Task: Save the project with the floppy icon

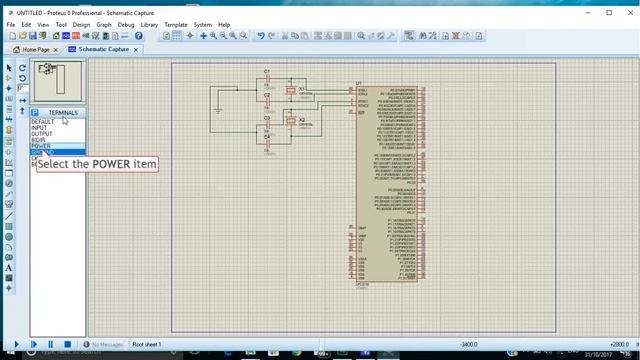Action: (32, 36)
